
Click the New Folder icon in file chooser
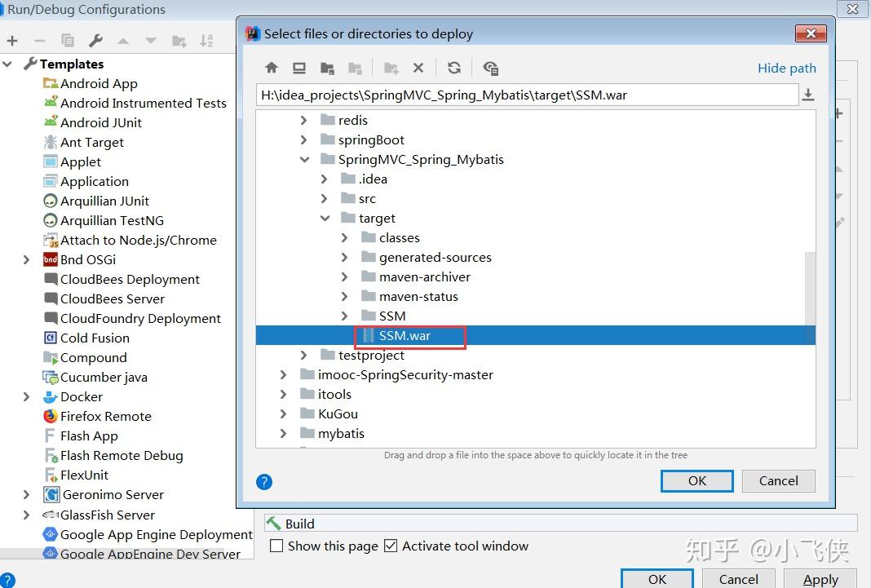pos(391,68)
